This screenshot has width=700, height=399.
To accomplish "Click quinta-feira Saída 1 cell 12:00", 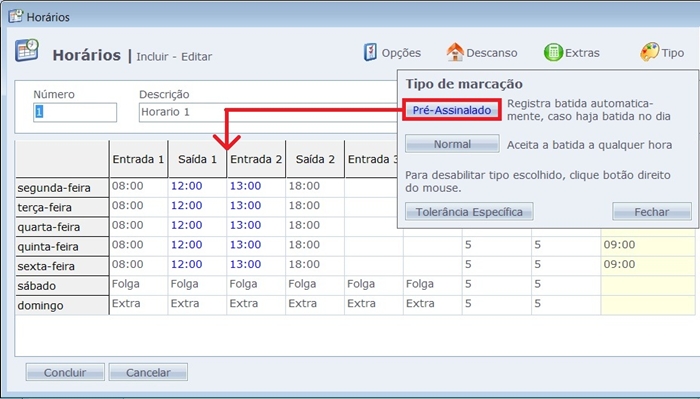I will click(x=197, y=246).
